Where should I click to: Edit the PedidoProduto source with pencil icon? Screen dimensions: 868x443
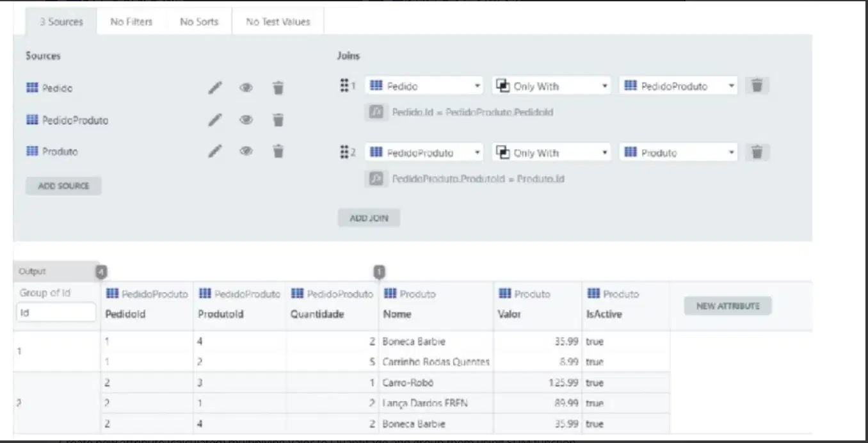point(216,120)
